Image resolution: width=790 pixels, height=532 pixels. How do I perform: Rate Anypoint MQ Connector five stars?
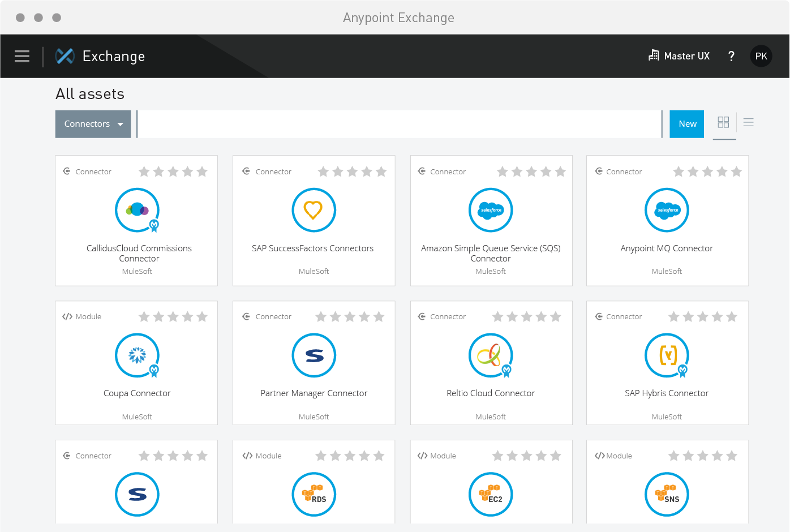[x=736, y=171]
